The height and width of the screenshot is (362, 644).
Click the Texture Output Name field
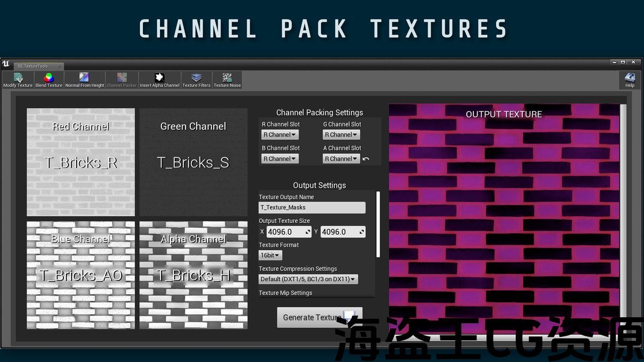(312, 207)
